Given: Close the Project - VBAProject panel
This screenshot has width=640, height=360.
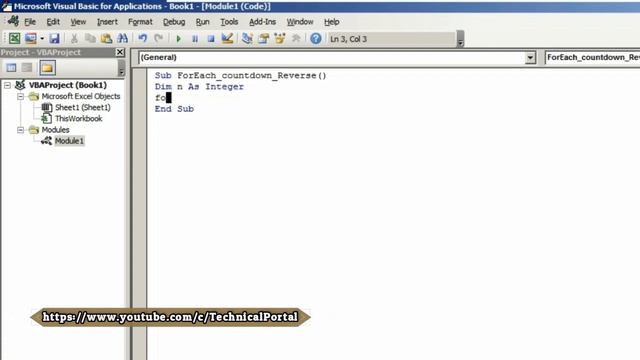Looking at the screenshot, I should (120, 52).
